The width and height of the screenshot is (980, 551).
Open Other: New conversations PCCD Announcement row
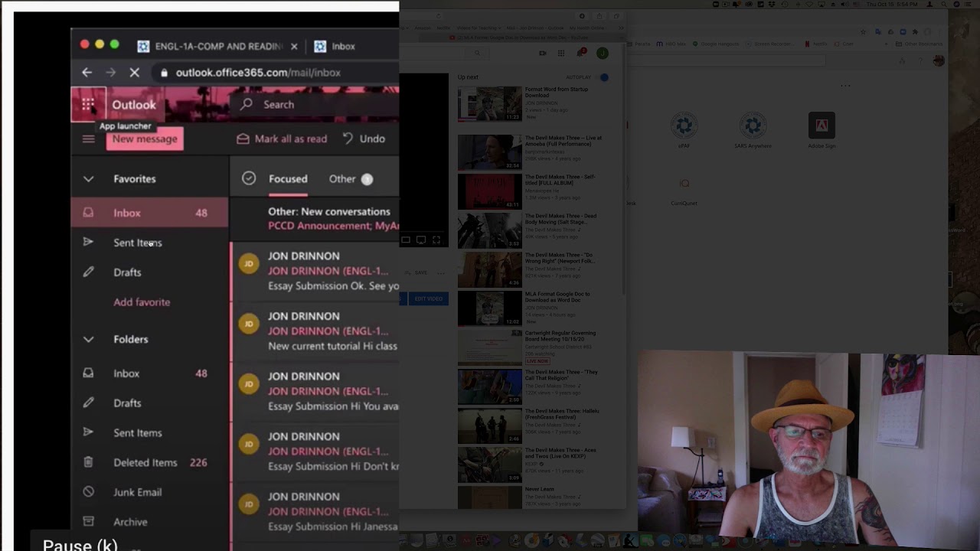click(x=315, y=218)
